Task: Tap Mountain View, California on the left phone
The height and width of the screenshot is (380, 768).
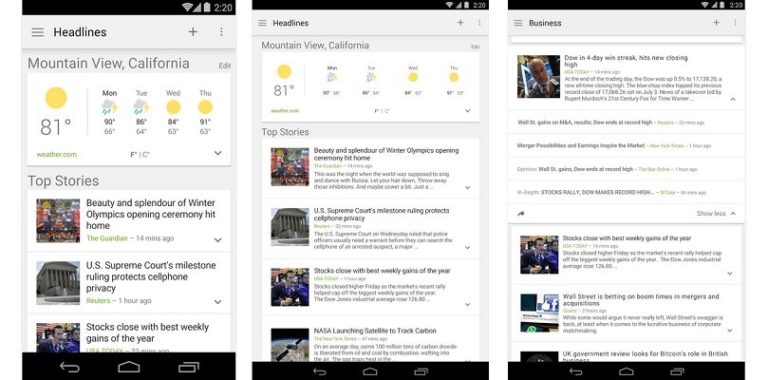Action: coord(108,64)
